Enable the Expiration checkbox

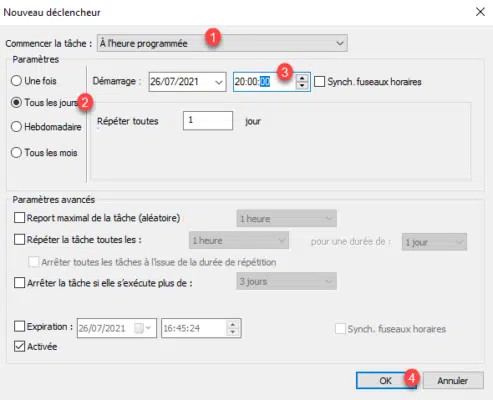pos(19,326)
